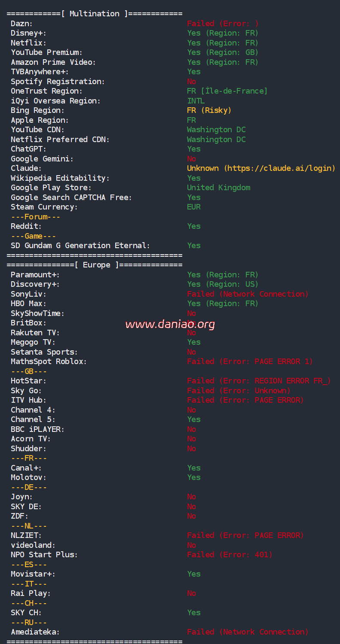This screenshot has height=644, width=340.
Task: Click the Steam Currency EUR value
Action: tap(194, 207)
